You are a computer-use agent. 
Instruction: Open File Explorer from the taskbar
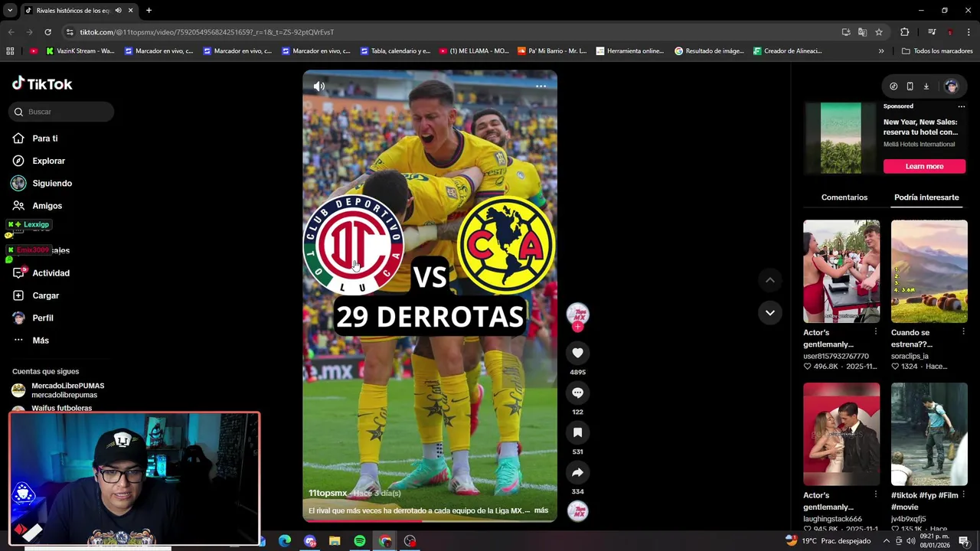pos(335,541)
